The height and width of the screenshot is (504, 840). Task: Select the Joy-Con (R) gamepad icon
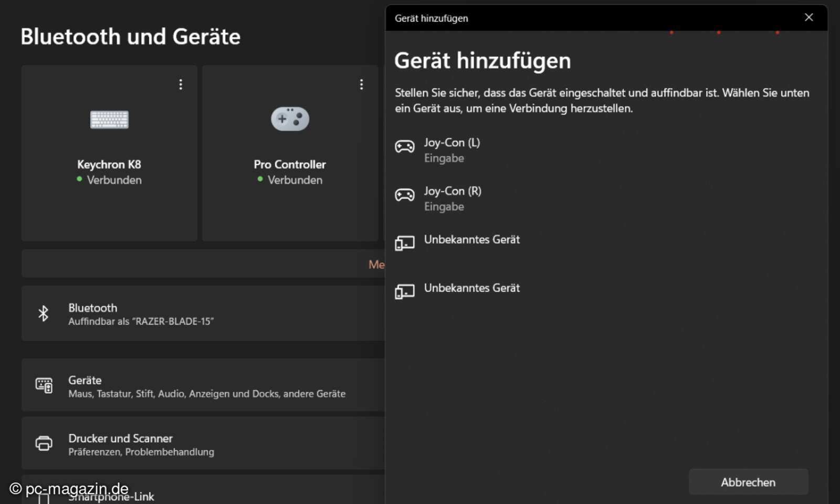(x=404, y=195)
